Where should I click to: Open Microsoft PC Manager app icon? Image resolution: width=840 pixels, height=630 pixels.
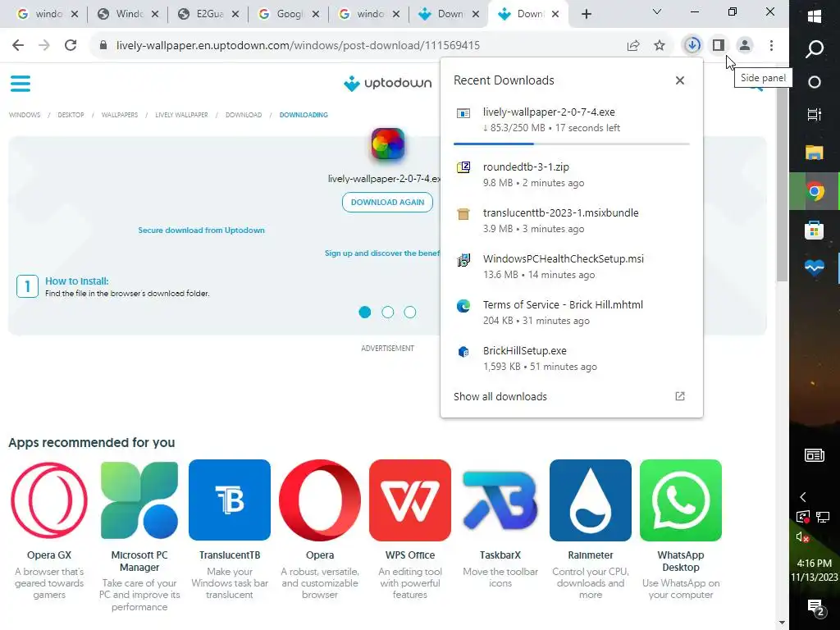(x=139, y=500)
